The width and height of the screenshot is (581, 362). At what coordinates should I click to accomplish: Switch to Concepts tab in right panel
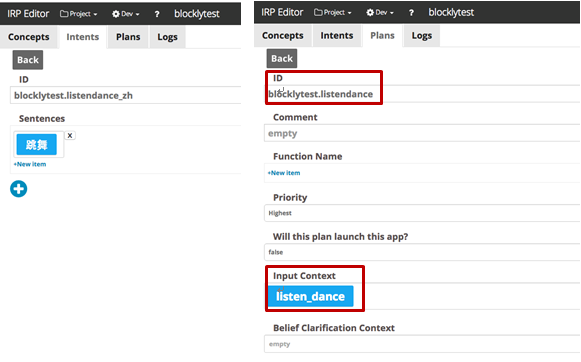[x=283, y=35]
